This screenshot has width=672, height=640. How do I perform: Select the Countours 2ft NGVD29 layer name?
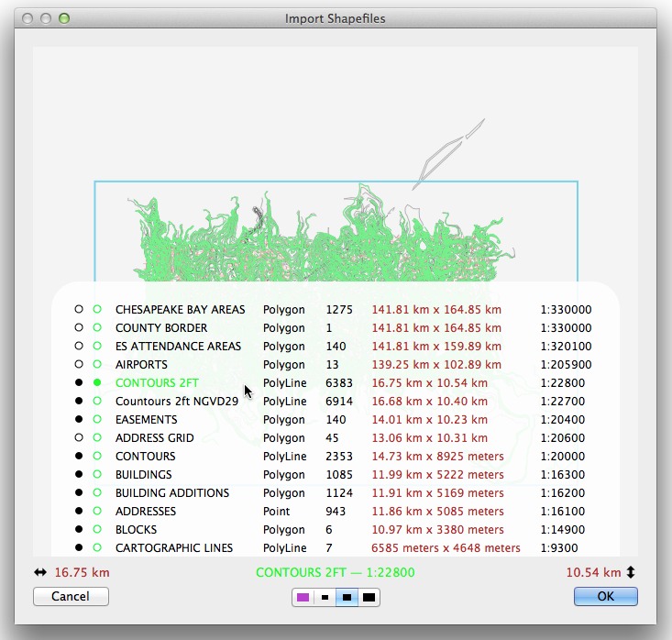tap(177, 402)
